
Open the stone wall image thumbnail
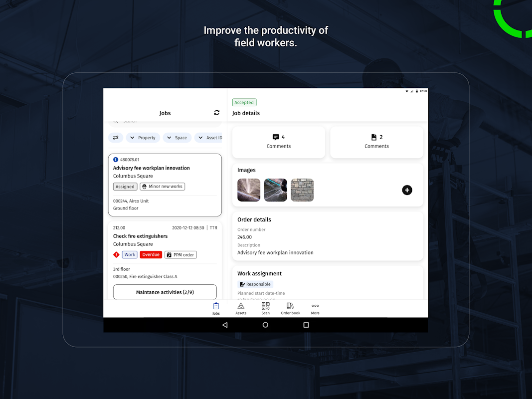click(x=302, y=190)
